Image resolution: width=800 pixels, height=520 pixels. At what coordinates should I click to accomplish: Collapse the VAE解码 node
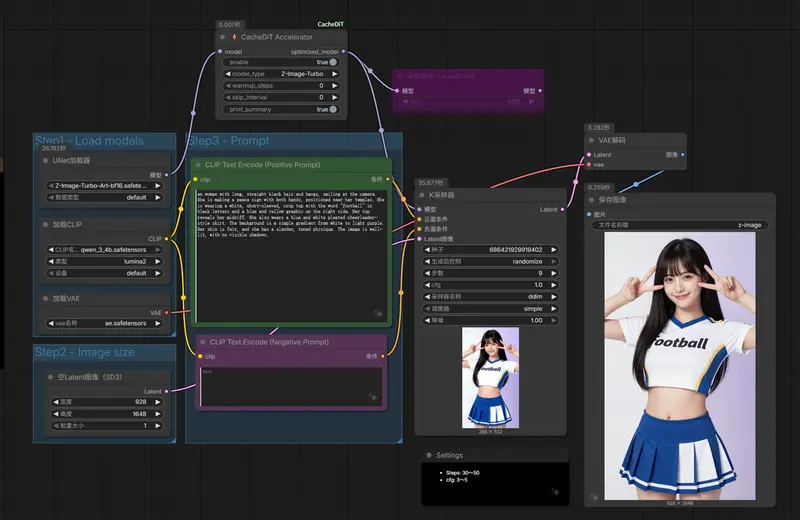coord(591,140)
